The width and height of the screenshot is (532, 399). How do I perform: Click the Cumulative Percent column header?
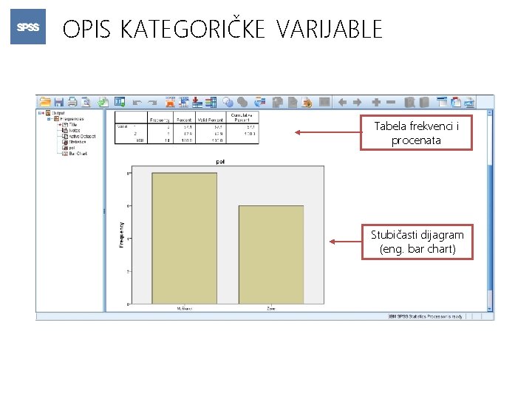tap(242, 117)
